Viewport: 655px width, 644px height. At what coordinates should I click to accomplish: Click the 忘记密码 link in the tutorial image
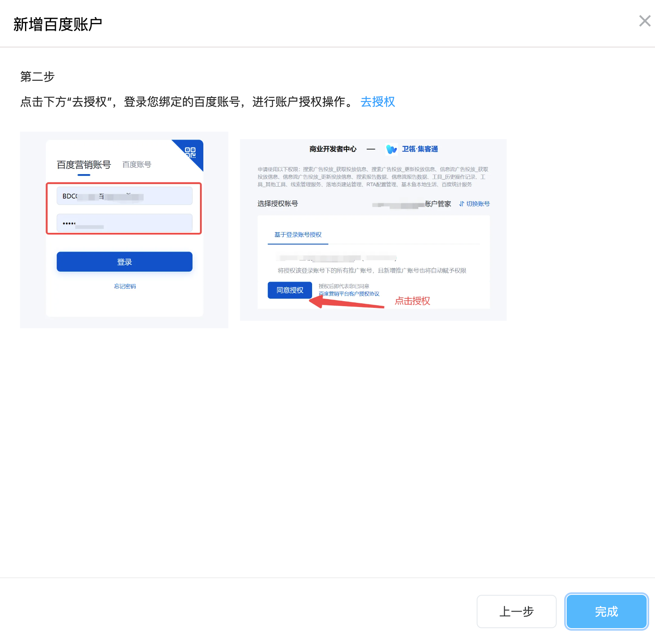[125, 286]
